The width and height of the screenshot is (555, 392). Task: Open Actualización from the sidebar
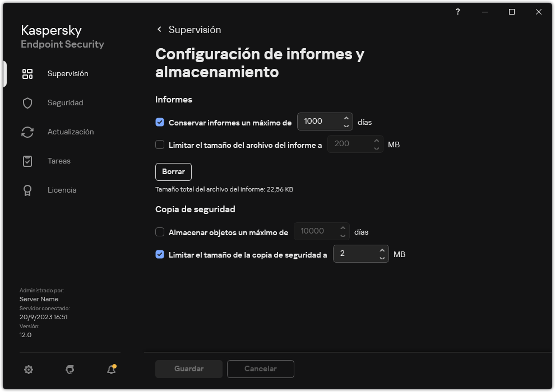click(70, 132)
